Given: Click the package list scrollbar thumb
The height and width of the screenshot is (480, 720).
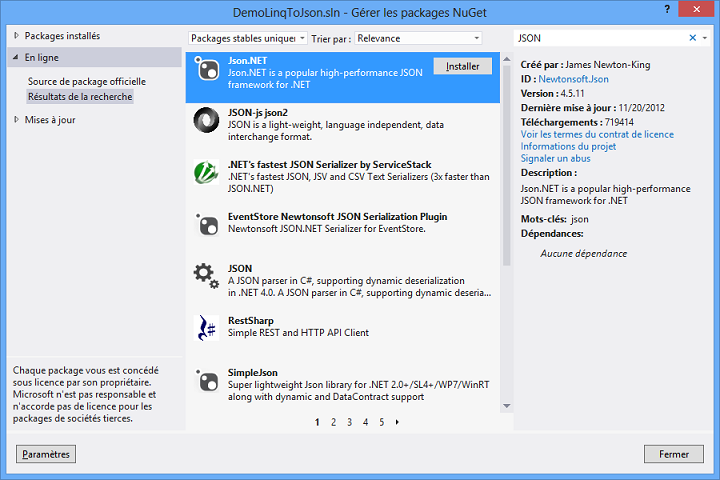Looking at the screenshot, I should [506, 165].
